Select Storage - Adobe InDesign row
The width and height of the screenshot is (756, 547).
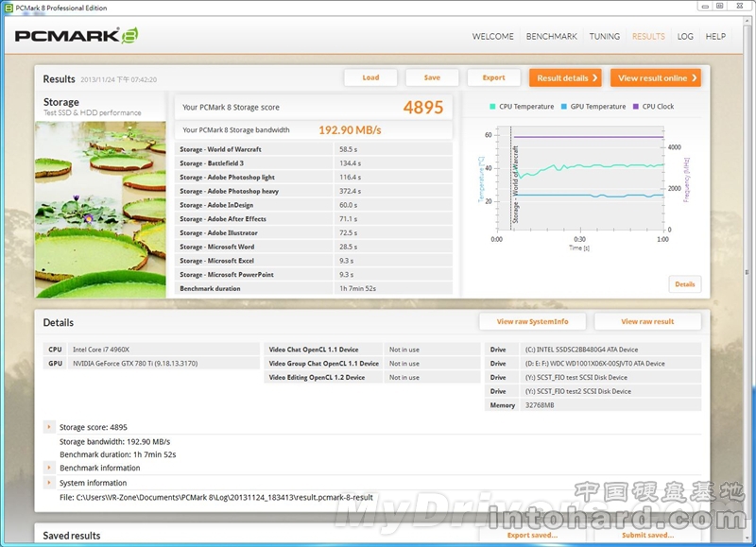click(x=314, y=205)
